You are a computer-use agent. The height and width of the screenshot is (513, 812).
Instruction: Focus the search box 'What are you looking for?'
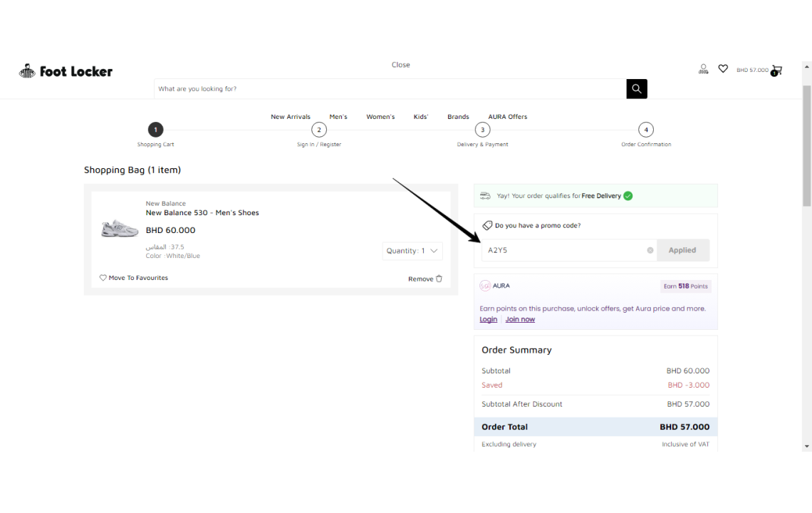(390, 88)
